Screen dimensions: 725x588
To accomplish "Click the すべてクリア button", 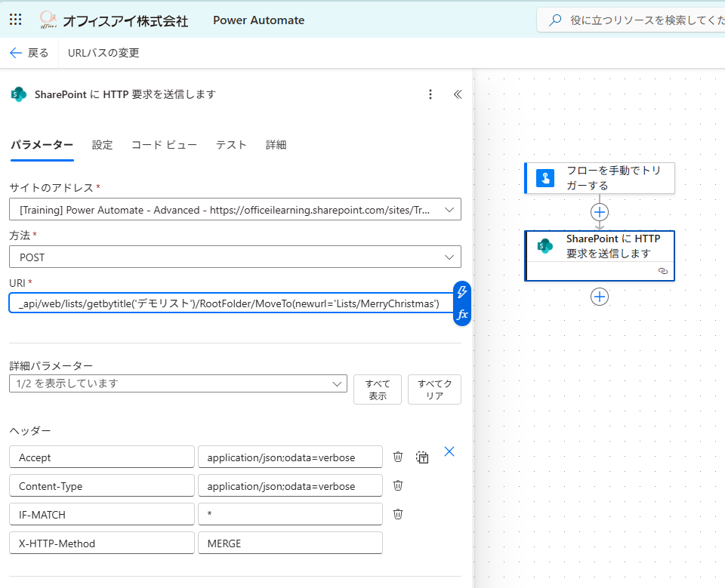I will (x=434, y=389).
